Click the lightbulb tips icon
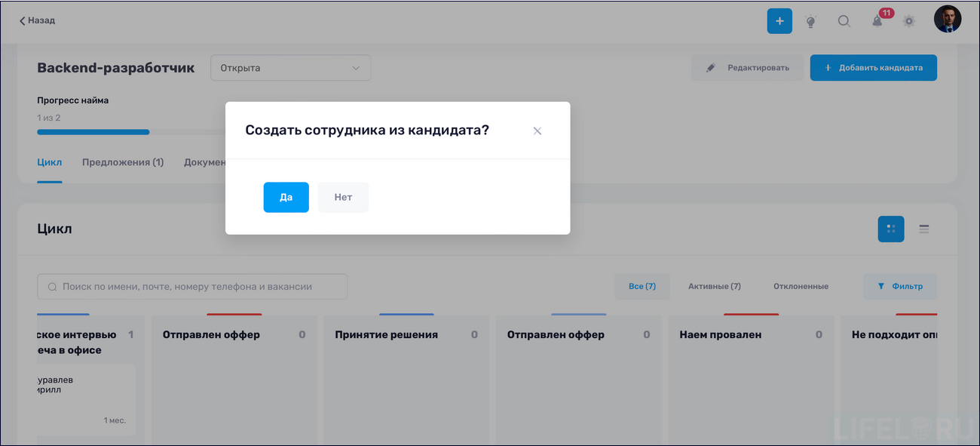This screenshot has width=980, height=446. pos(811,20)
